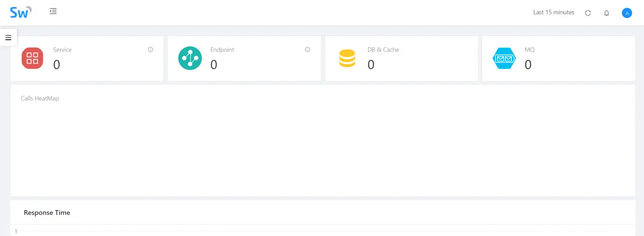The width and height of the screenshot is (644, 236).
Task: Open the alarm notifications bell
Action: coord(607,13)
